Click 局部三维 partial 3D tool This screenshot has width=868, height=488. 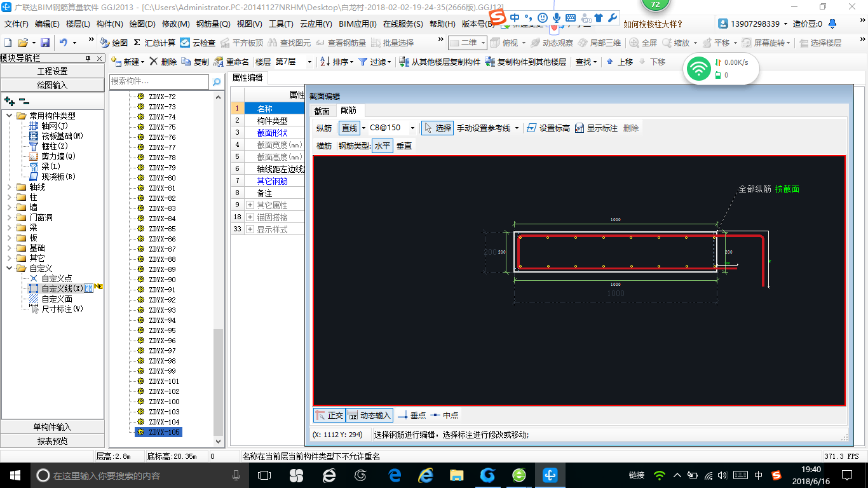pos(600,43)
